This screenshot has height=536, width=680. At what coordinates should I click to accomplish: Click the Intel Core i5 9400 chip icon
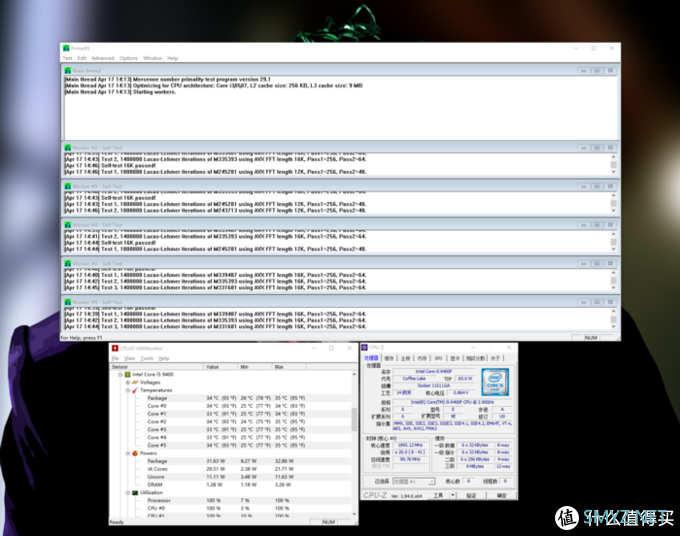[x=128, y=374]
